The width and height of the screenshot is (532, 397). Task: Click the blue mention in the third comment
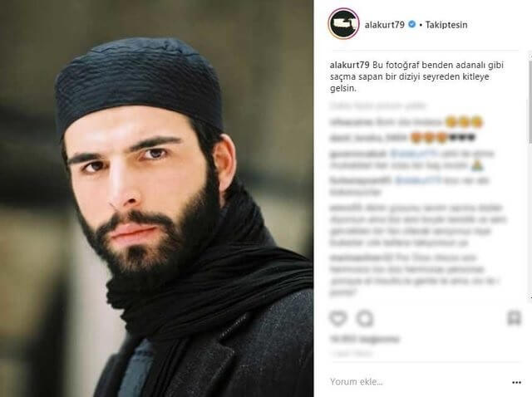coord(414,154)
